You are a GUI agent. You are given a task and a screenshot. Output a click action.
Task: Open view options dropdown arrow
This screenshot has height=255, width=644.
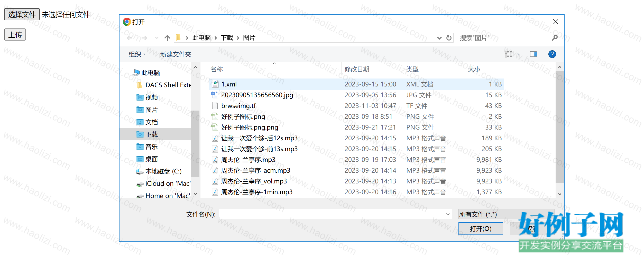tap(518, 54)
